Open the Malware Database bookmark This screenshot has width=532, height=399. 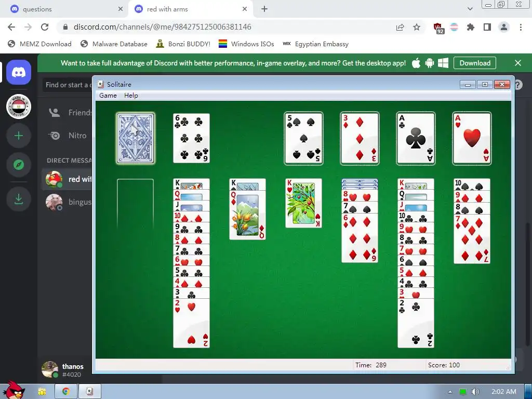(114, 44)
